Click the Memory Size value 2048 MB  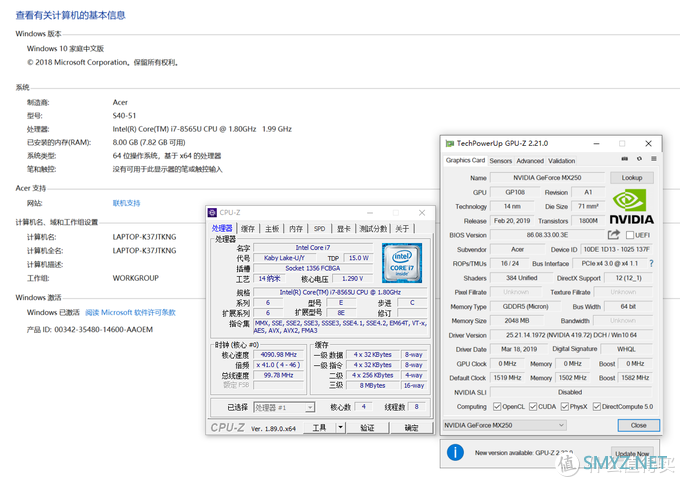517,321
